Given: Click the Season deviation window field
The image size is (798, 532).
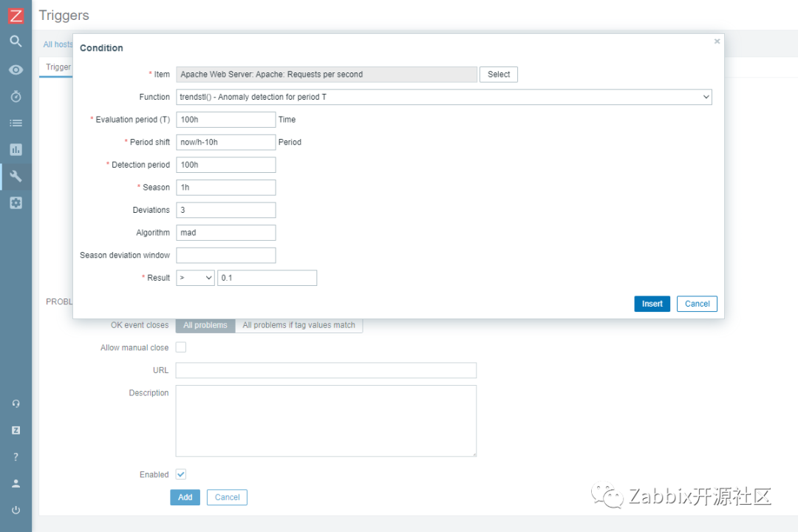Looking at the screenshot, I should [x=226, y=256].
